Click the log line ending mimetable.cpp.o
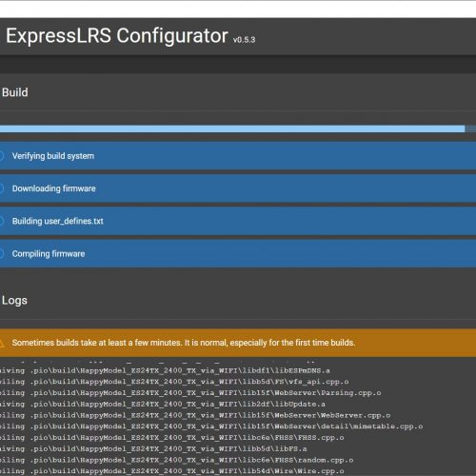The image size is (476, 476). tap(211, 426)
